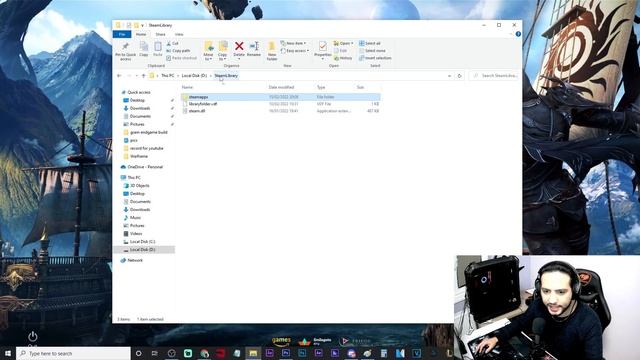Open the blue Help question mark icon
This screenshot has width=640, height=360.
pyautogui.click(x=518, y=34)
